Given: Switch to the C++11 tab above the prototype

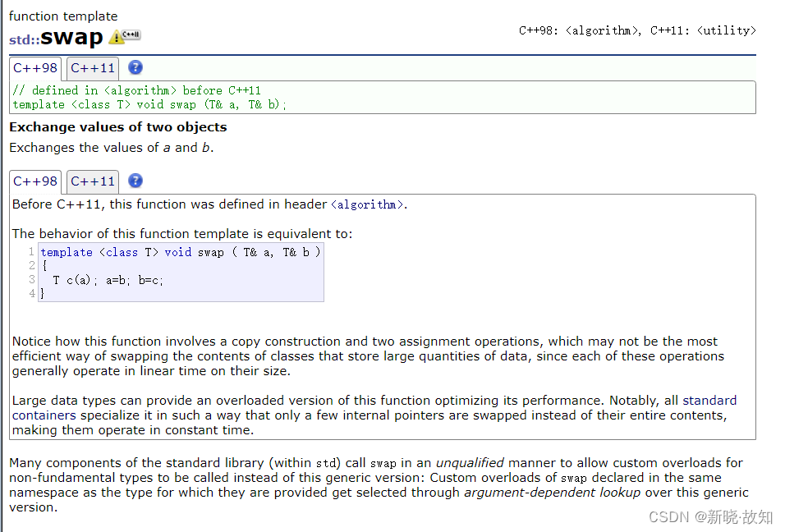Looking at the screenshot, I should [x=93, y=68].
